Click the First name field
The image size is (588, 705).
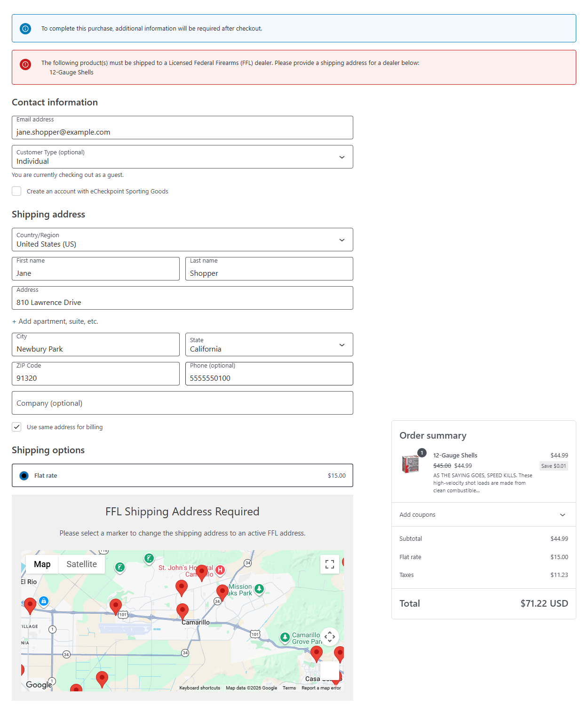coord(95,269)
